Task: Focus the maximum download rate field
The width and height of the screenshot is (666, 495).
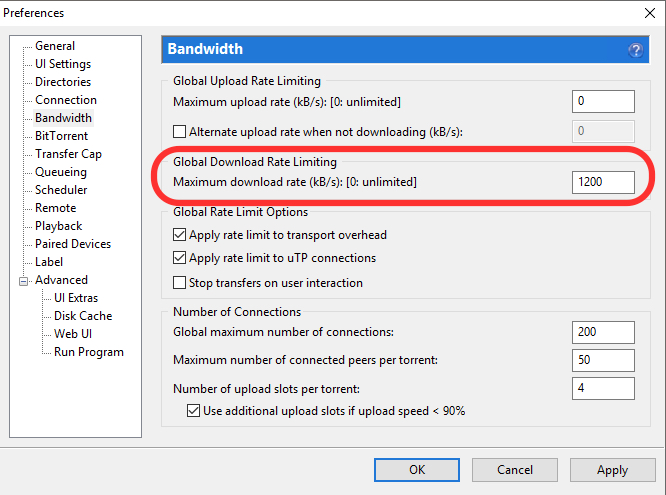Action: (x=604, y=182)
